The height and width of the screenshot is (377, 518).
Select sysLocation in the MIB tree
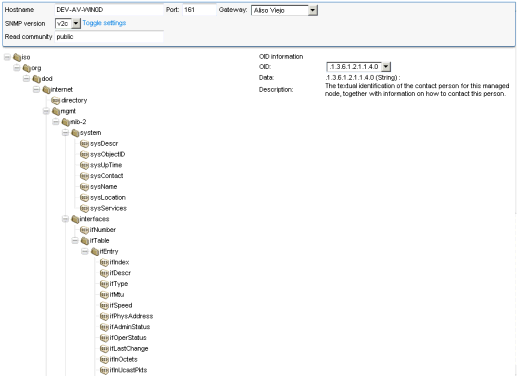point(108,198)
